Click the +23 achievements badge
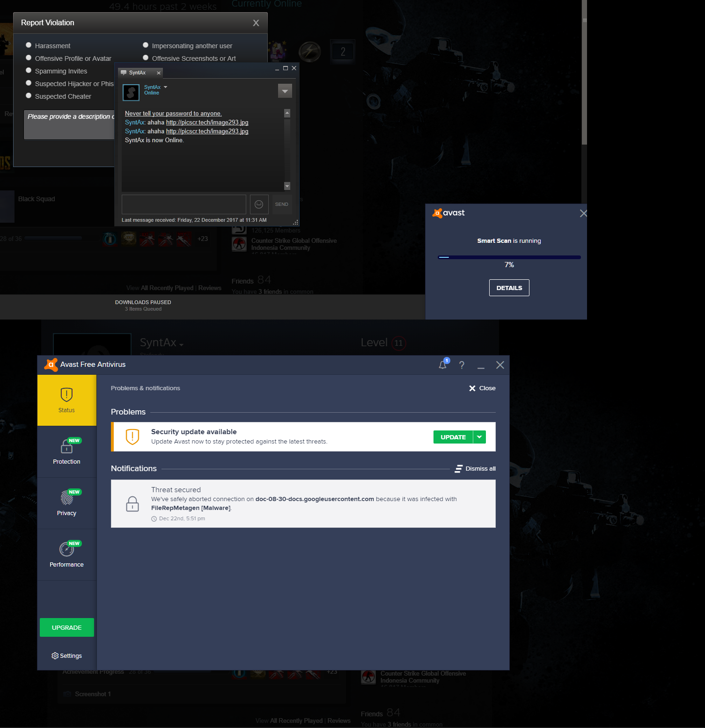 [x=203, y=239]
